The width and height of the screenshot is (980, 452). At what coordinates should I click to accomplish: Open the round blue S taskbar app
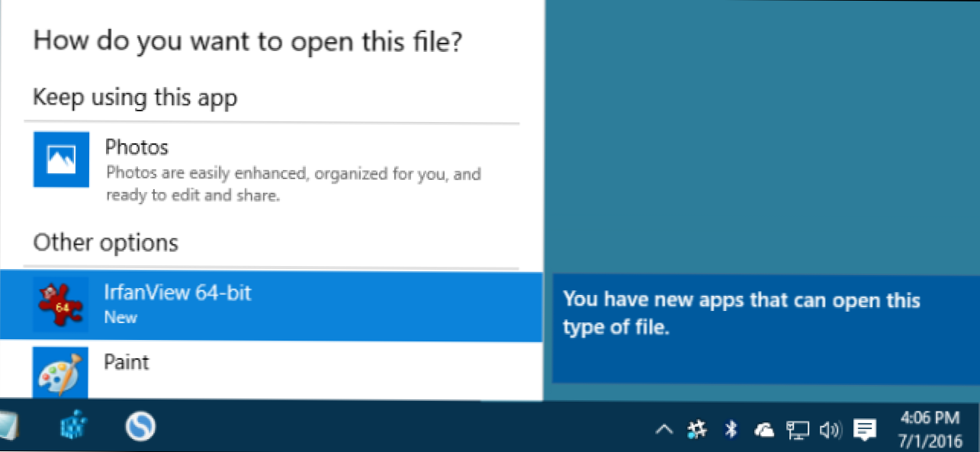click(140, 427)
